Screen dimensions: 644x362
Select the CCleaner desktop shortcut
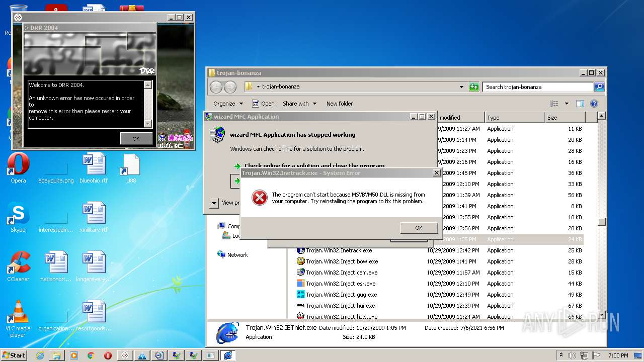coord(18,266)
